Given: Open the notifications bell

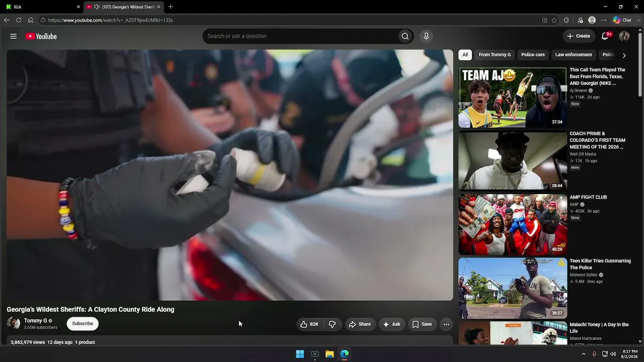Looking at the screenshot, I should (x=606, y=36).
